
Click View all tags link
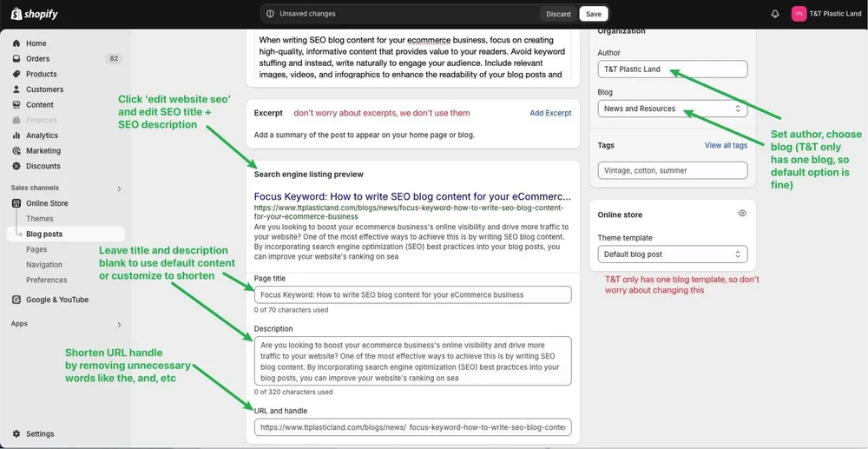point(726,145)
